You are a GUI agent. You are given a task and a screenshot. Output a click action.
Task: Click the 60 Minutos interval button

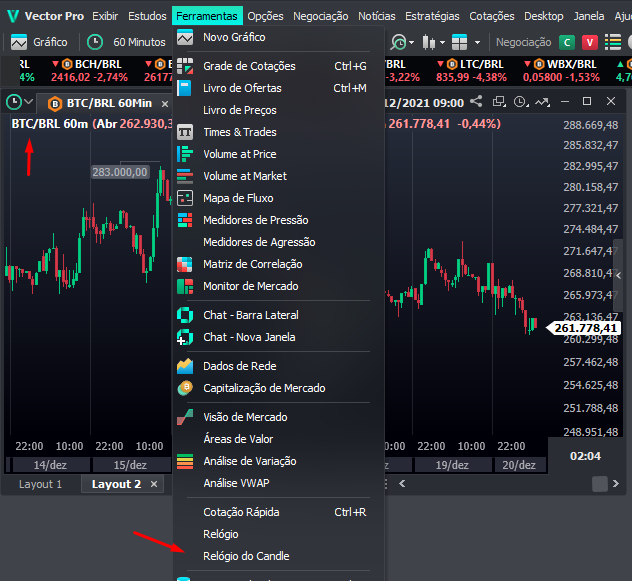[x=127, y=42]
